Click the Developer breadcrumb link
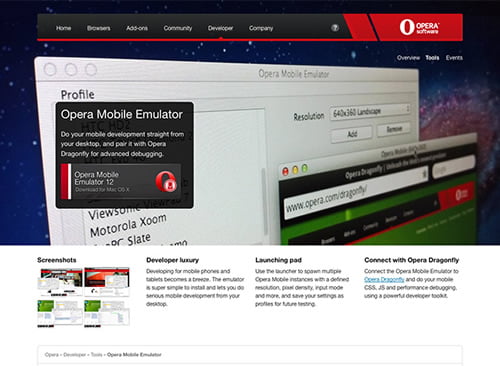The width and height of the screenshot is (500, 366). click(75, 355)
